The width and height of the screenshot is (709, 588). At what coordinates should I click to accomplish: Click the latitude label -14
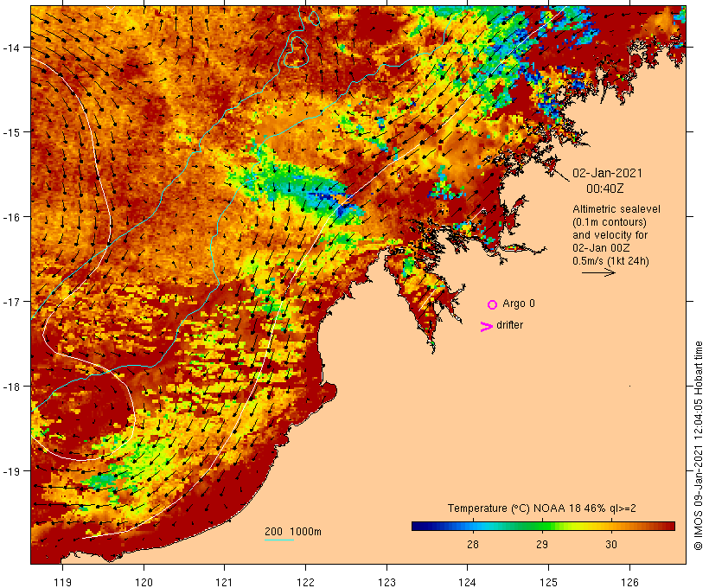pyautogui.click(x=11, y=48)
